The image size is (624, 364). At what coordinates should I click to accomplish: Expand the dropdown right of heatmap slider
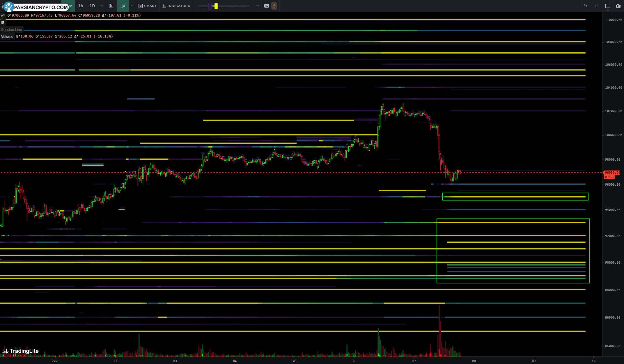click(258, 6)
